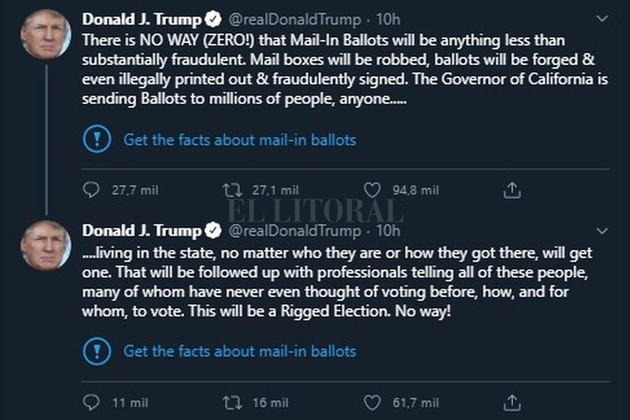
Task: Like the first tweet with 94,8 mil
Action: (372, 190)
